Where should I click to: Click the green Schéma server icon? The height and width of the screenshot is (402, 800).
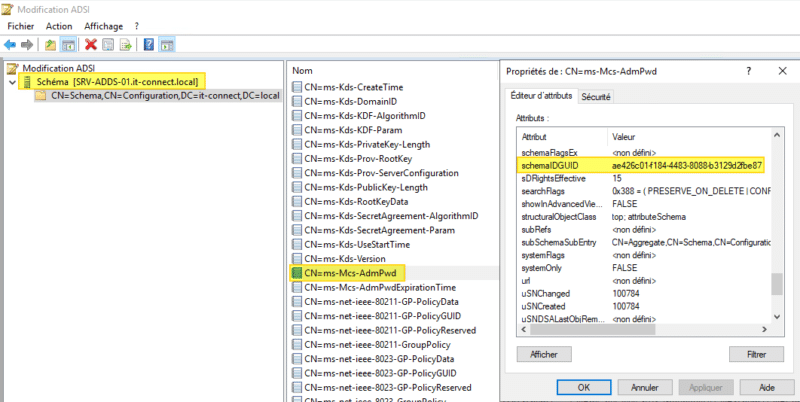(28, 82)
